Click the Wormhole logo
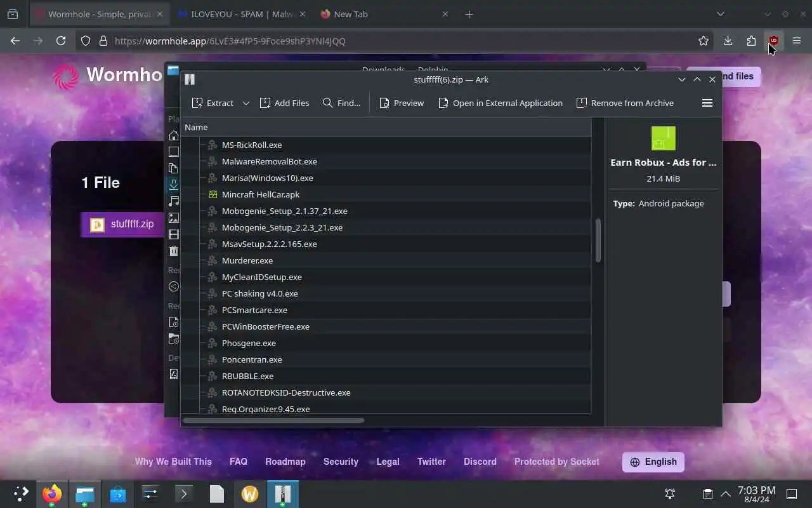The height and width of the screenshot is (508, 812). coord(66,76)
